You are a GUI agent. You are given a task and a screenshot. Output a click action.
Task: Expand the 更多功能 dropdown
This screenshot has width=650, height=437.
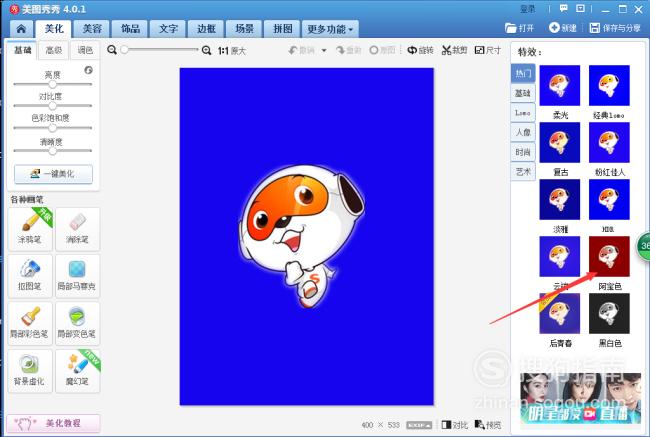(330, 29)
